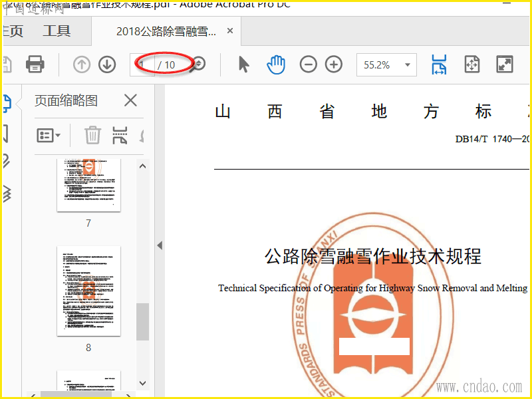This screenshot has height=399, width=532.
Task: Delete selected page with trash icon
Action: tap(92, 136)
